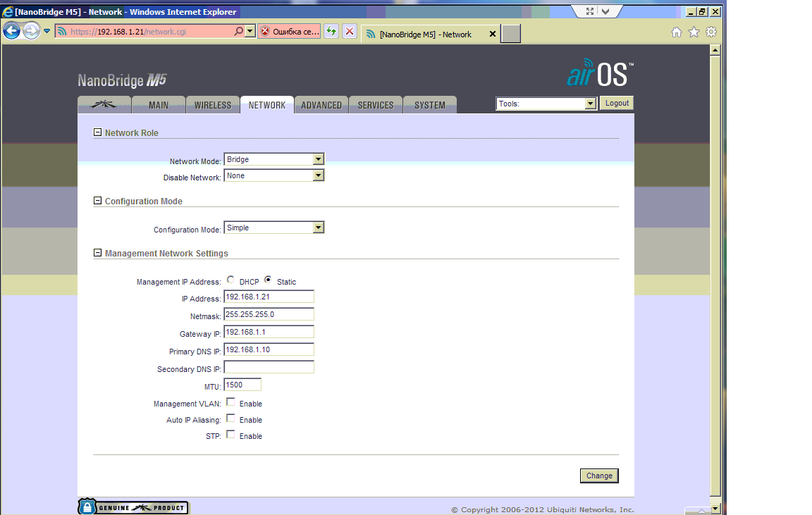Open the ADVANCED tab

(x=321, y=104)
